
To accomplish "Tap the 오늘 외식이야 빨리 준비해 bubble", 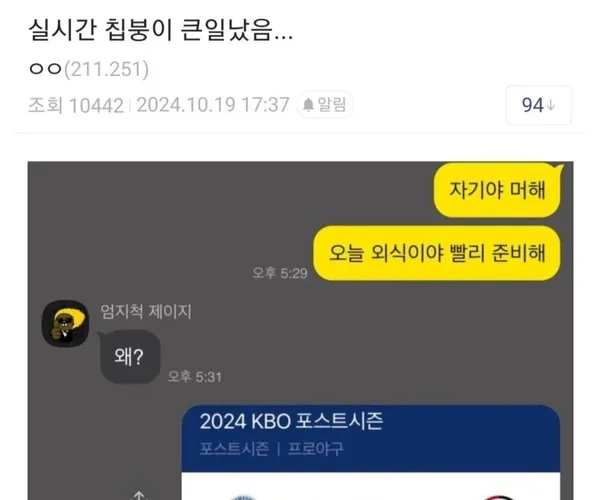I will point(437,253).
